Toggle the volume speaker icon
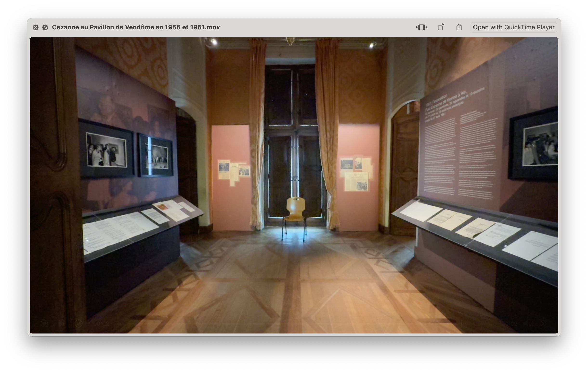 coord(529,324)
